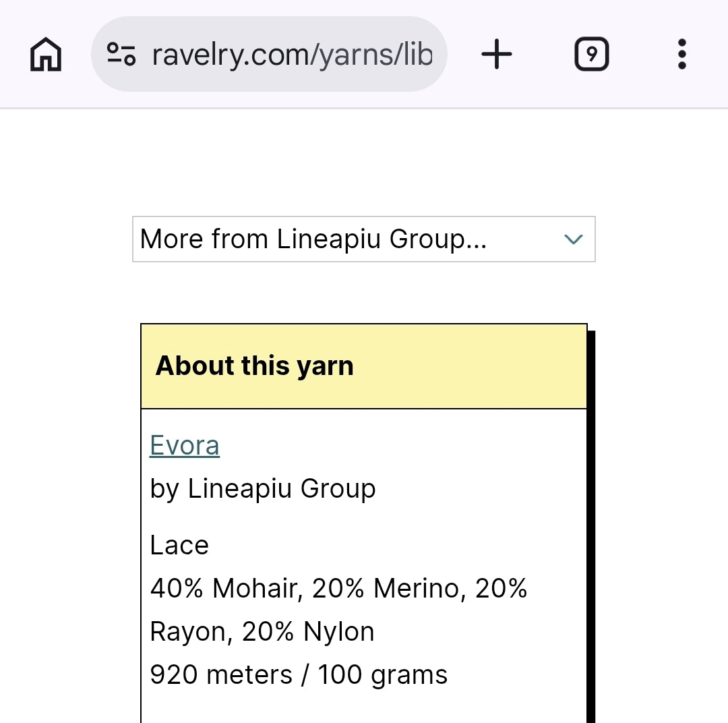Open the tab switcher showing 9 tabs
The width and height of the screenshot is (728, 723).
591,54
